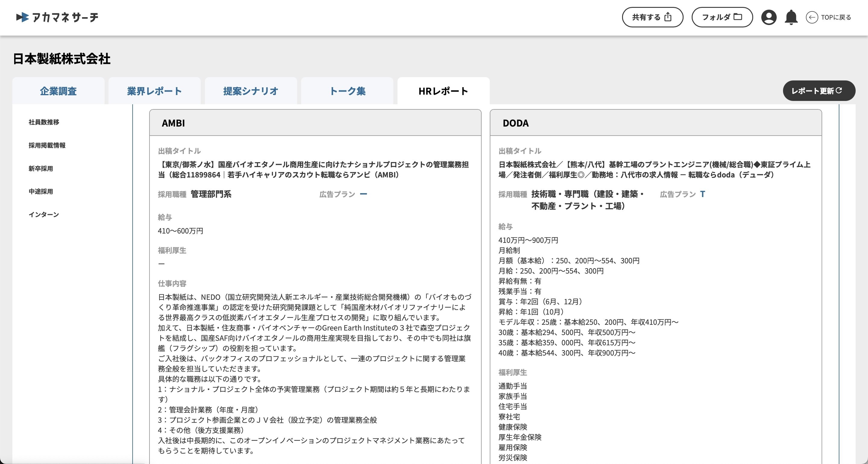Screen dimensions: 868x464
Task: Click the 月給制 line
Action: click(509, 250)
